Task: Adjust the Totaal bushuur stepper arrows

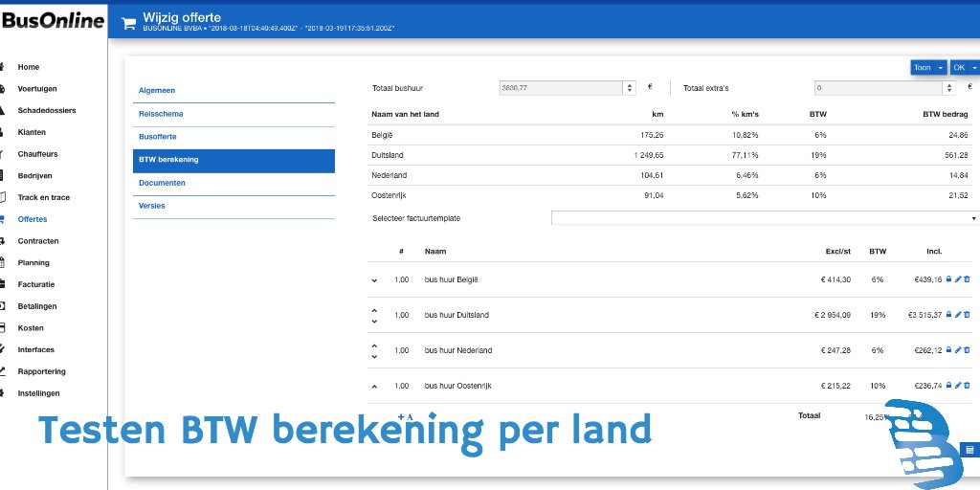Action: (630, 88)
